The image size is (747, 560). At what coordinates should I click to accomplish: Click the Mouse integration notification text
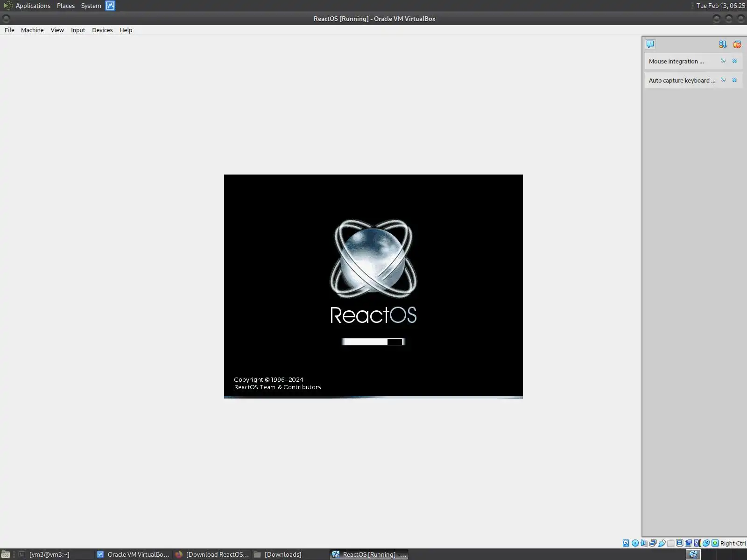[676, 61]
